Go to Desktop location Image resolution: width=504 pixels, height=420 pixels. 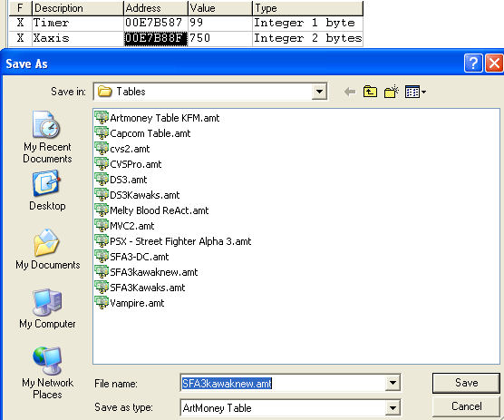(x=47, y=191)
